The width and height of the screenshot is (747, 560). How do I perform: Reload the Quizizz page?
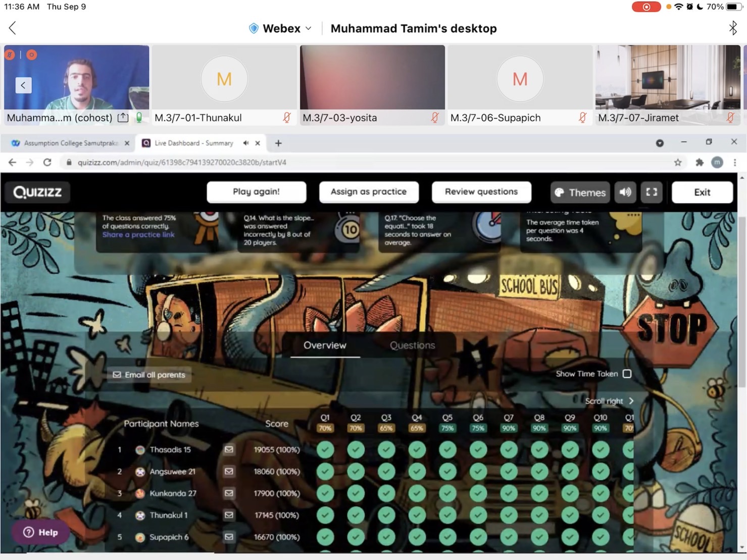tap(47, 163)
